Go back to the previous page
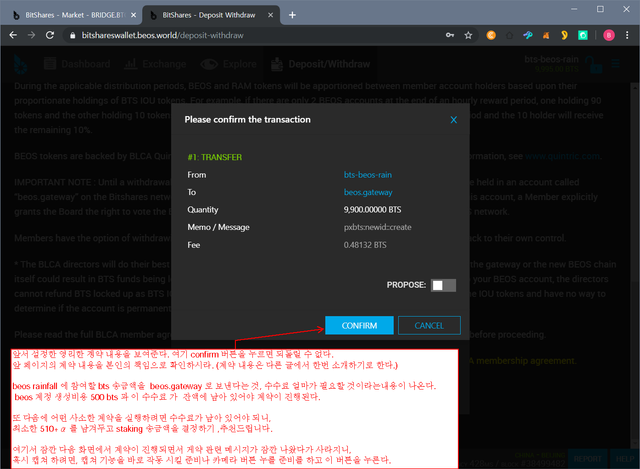This screenshot has width=640, height=469. pos(13,35)
